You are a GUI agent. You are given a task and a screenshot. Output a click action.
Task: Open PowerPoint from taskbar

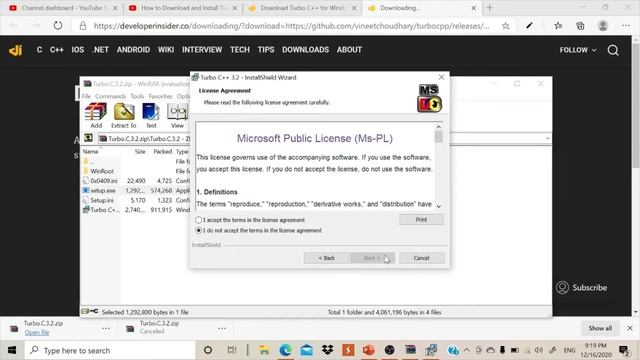point(369,350)
